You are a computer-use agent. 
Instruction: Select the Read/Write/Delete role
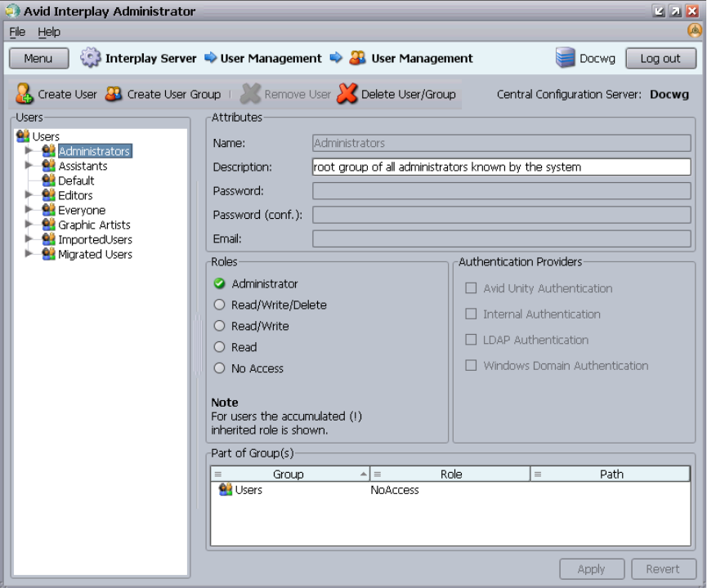click(x=220, y=305)
